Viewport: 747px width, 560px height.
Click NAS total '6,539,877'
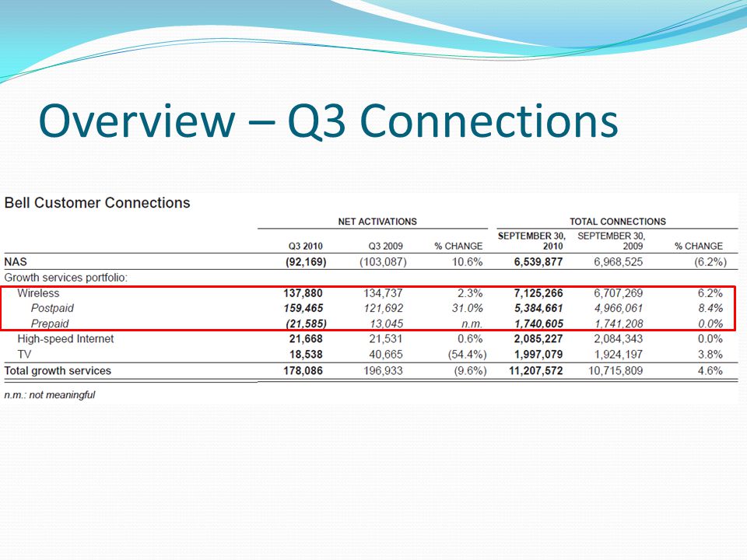[538, 262]
